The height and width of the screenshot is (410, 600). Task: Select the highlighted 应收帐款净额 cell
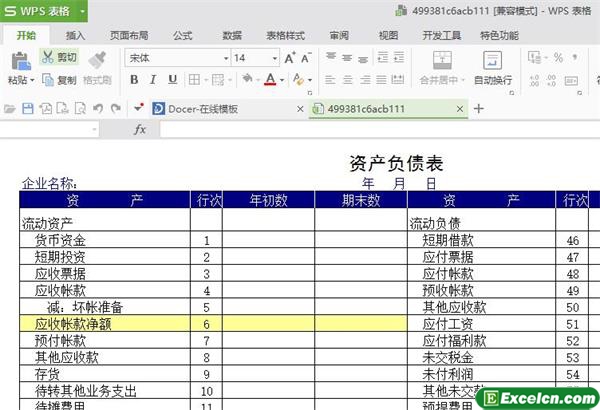pyautogui.click(x=105, y=324)
